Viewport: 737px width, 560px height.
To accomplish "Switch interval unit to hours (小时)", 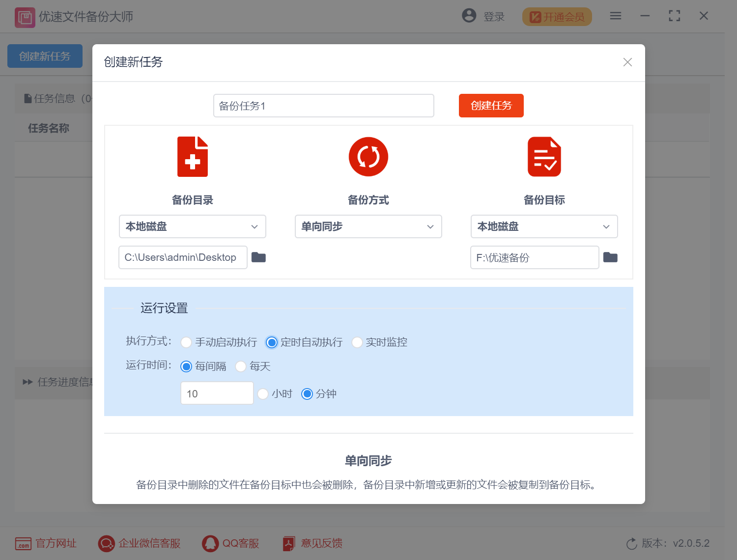I will tap(263, 394).
